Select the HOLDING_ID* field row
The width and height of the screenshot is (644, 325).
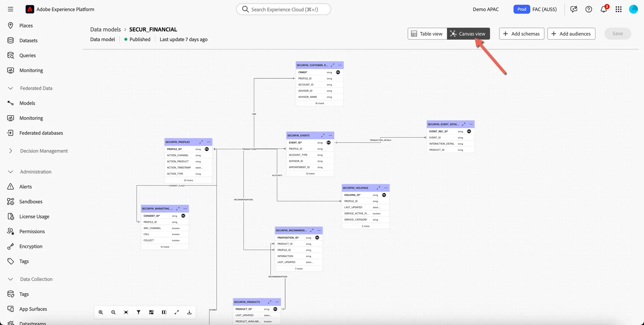[x=366, y=195]
